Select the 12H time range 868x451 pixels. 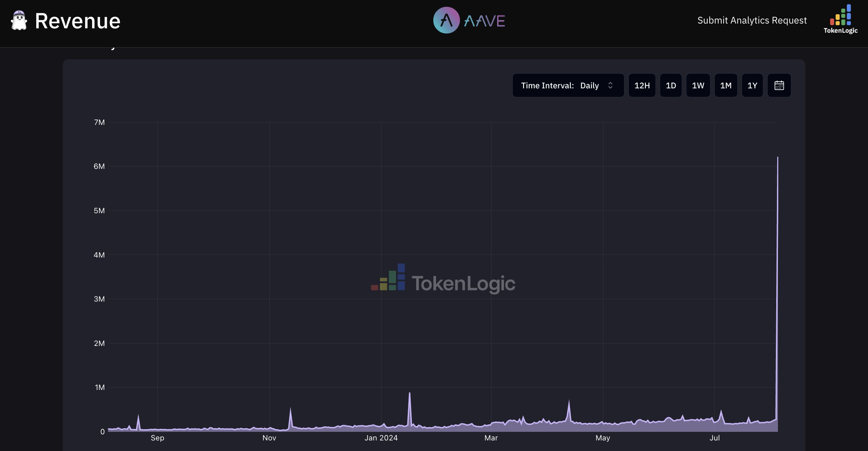tap(642, 85)
